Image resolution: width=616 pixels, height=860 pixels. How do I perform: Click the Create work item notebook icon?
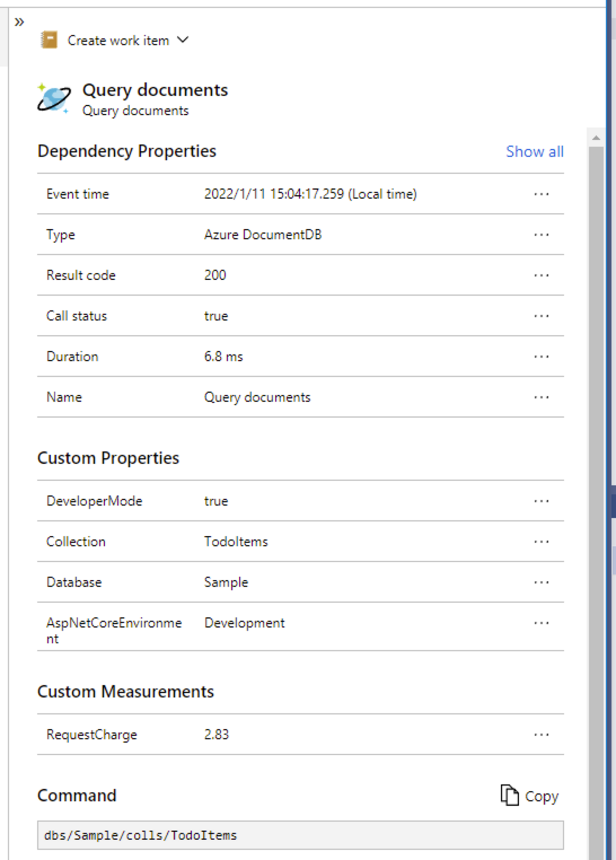(x=49, y=40)
